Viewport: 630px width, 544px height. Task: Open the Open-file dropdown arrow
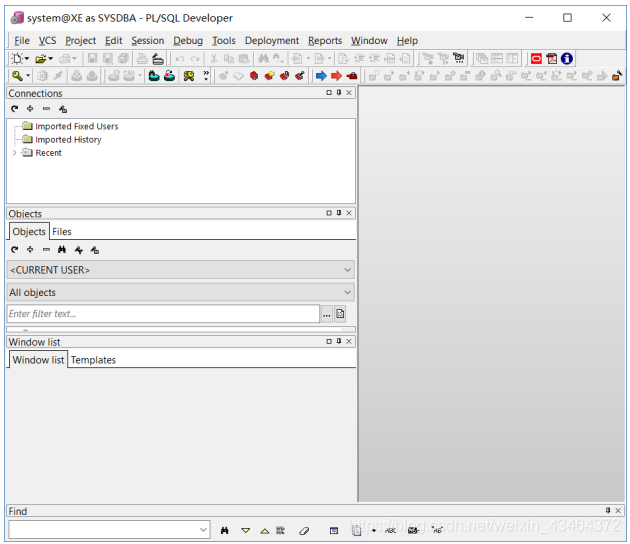coord(50,59)
